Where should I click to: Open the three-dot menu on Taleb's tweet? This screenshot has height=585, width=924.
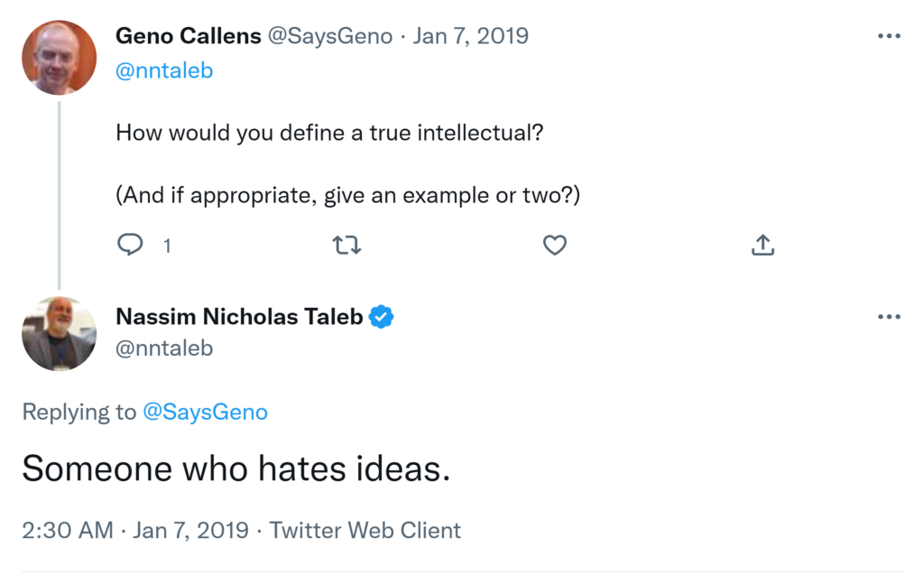tap(889, 317)
